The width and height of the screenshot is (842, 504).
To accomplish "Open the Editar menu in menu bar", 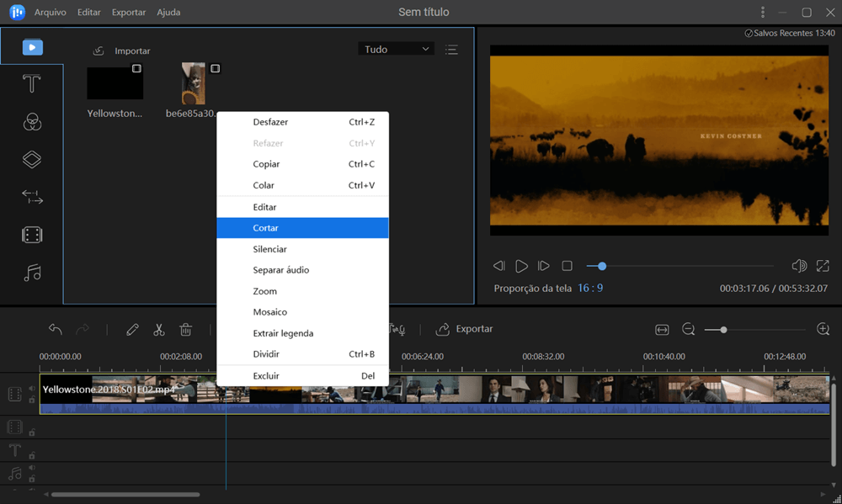I will 88,12.
